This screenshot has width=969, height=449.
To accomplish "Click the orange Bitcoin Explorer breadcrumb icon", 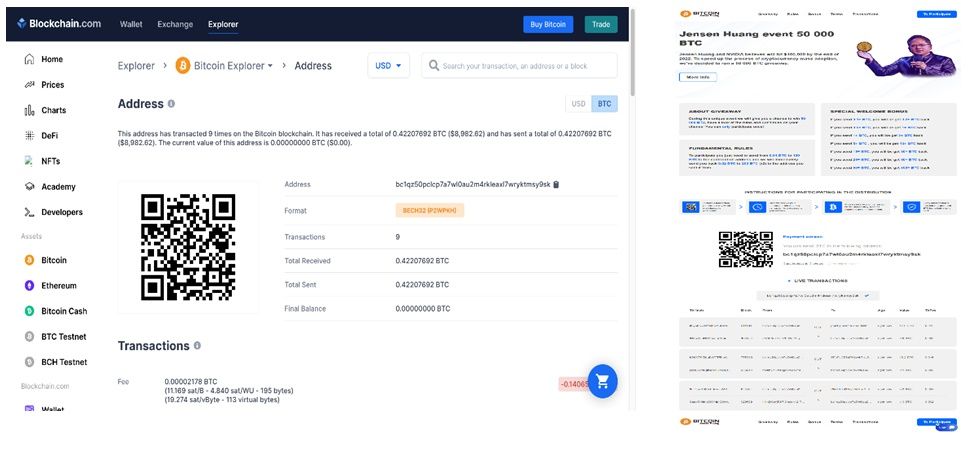I will pyautogui.click(x=183, y=65).
